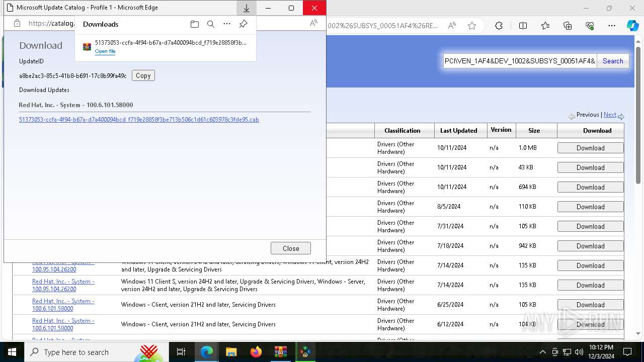644x362 pixels.
Task: Click the taskbar search box
Action: (96, 352)
